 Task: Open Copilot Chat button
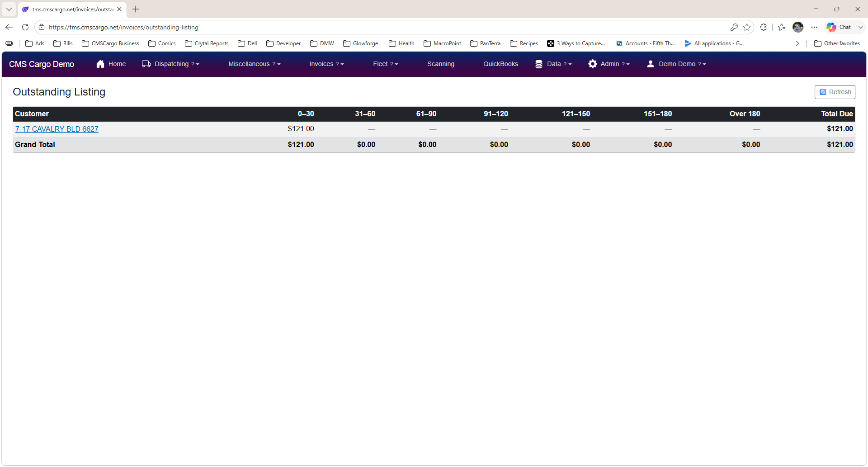click(839, 27)
